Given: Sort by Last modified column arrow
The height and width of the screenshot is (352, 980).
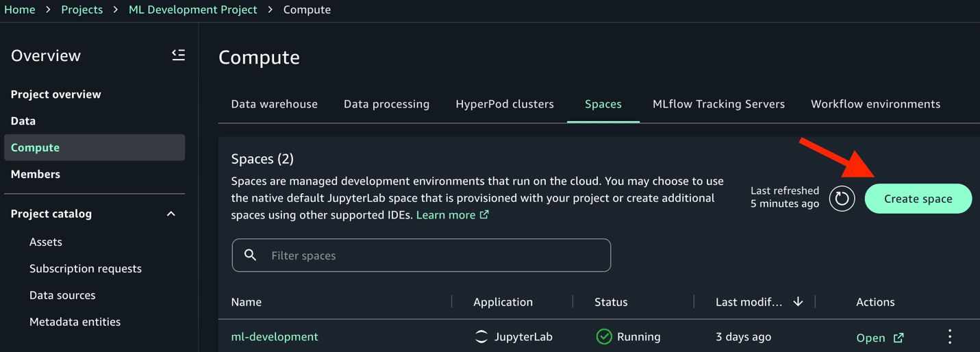Looking at the screenshot, I should pyautogui.click(x=798, y=302).
